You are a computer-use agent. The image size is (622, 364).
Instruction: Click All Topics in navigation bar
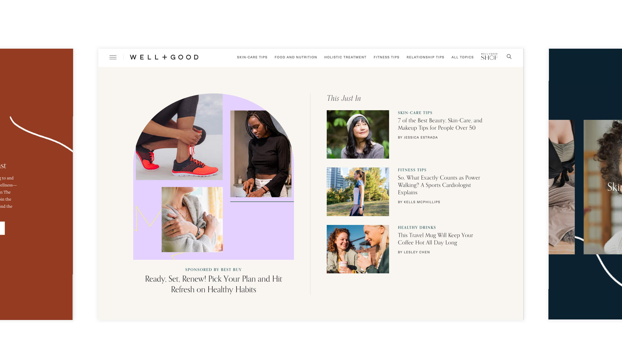(x=462, y=57)
